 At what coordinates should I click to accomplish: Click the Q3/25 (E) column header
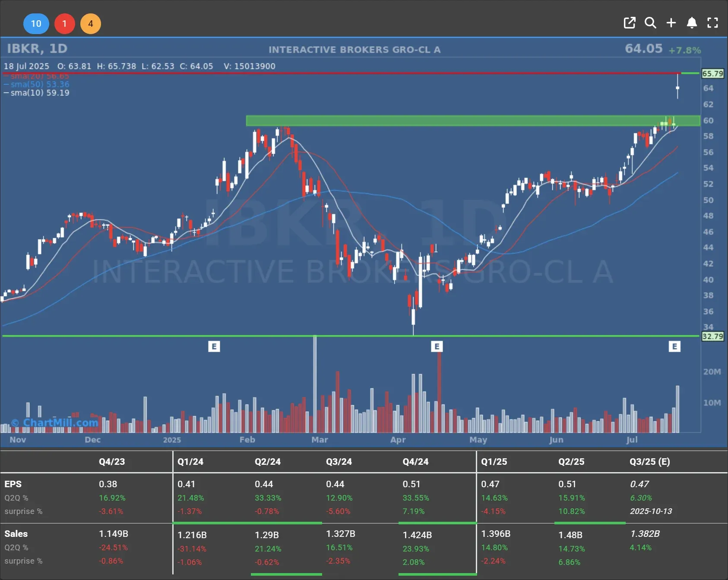650,461
